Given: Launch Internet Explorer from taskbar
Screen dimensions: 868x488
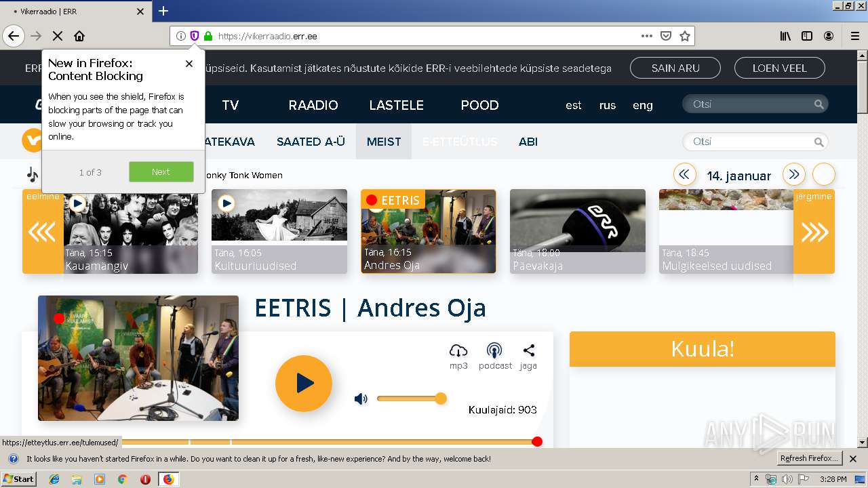Looking at the screenshot, I should click(54, 479).
